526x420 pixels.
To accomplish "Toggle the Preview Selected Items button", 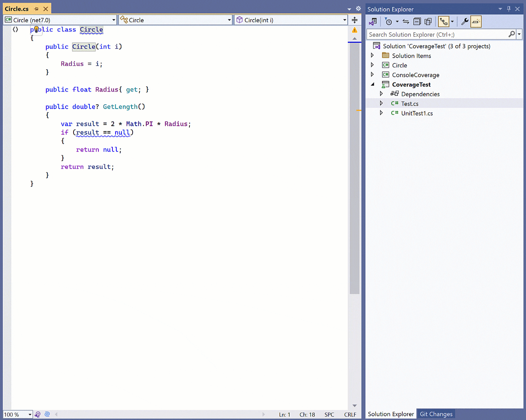I will pyautogui.click(x=476, y=22).
